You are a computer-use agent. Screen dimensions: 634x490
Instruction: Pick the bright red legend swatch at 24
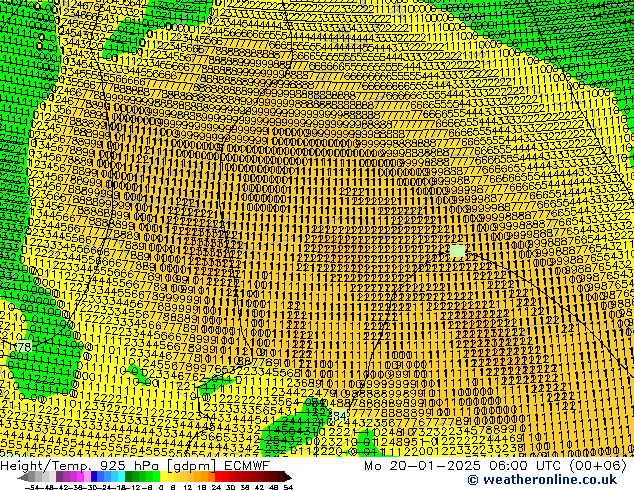218,477
